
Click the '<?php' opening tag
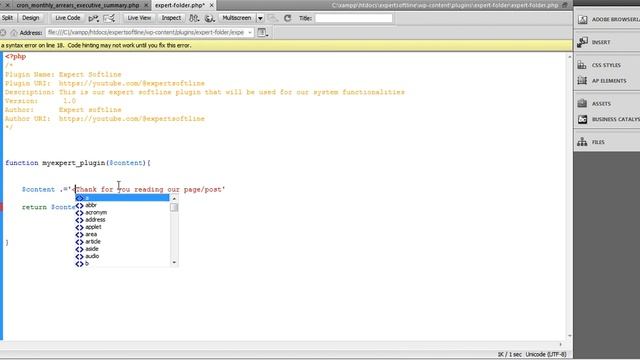[16, 56]
